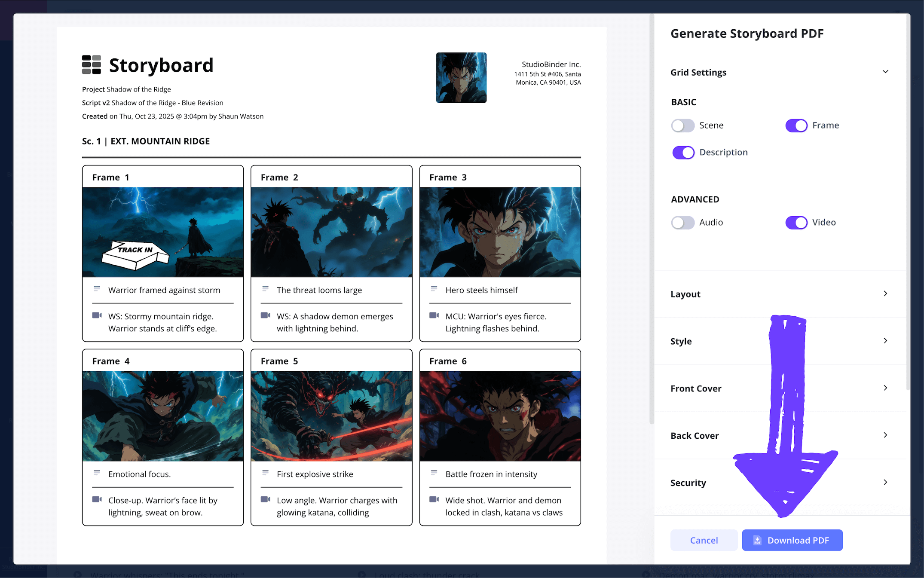Click the 'Generate Storyboard PDF' title
Screen dimensions: 924x578
pos(747,34)
